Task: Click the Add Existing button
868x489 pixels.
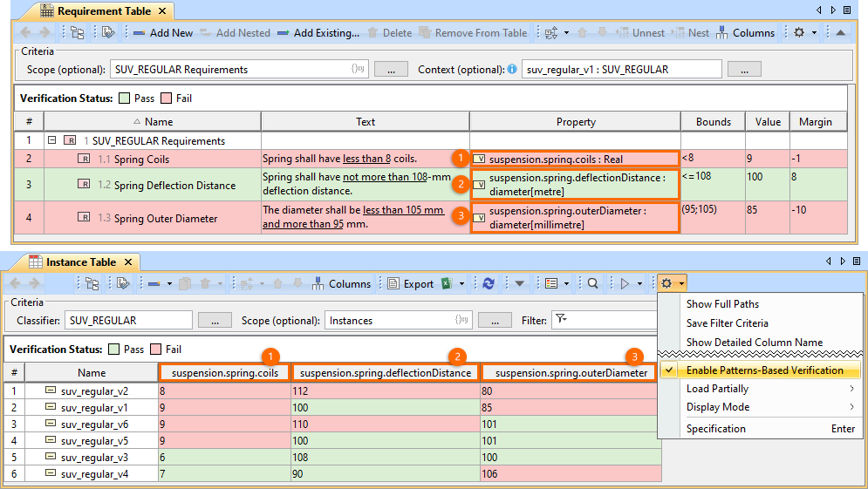Action: 318,33
